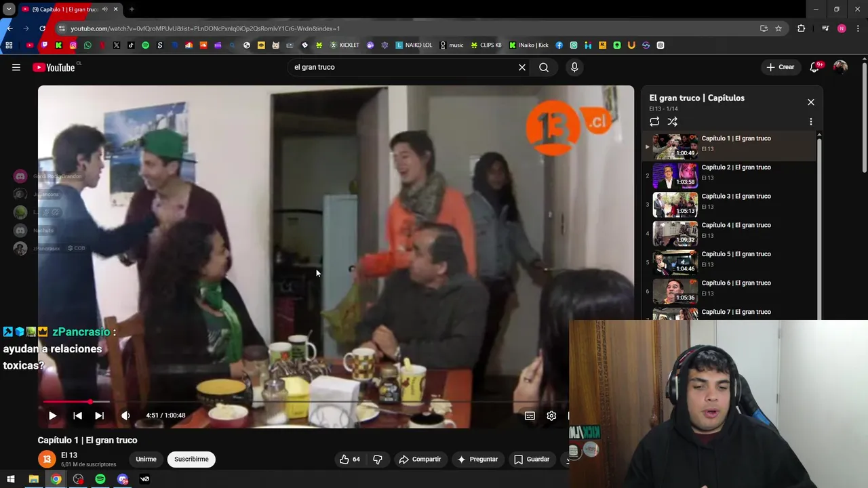Open the INaiko | Kick bookmark
Screen dimensions: 868x488
point(529,45)
